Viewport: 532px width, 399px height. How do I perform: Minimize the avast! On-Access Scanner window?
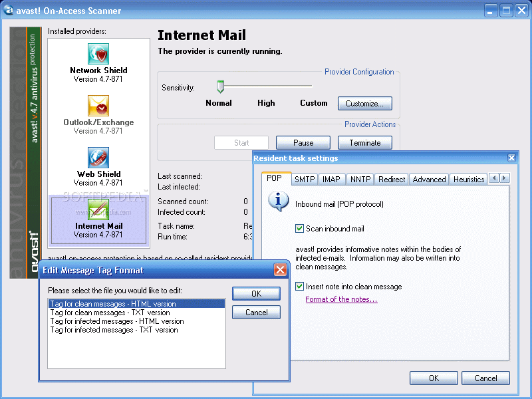[490, 11]
